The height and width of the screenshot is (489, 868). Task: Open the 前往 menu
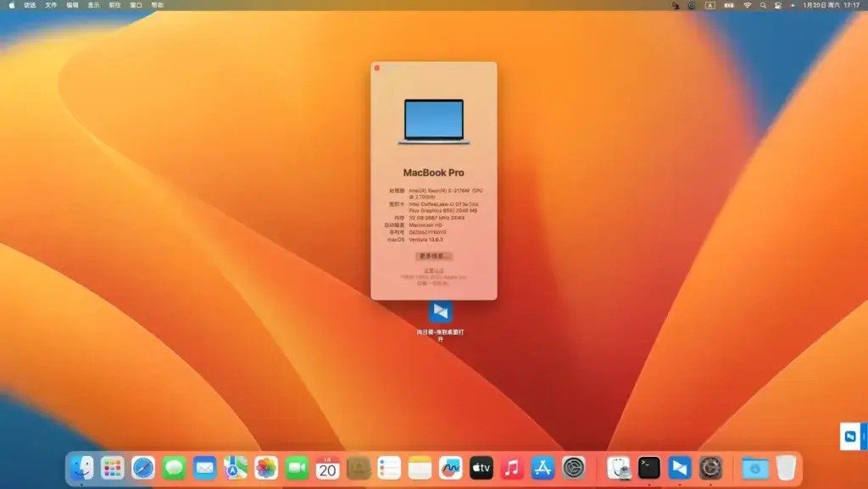point(114,5)
